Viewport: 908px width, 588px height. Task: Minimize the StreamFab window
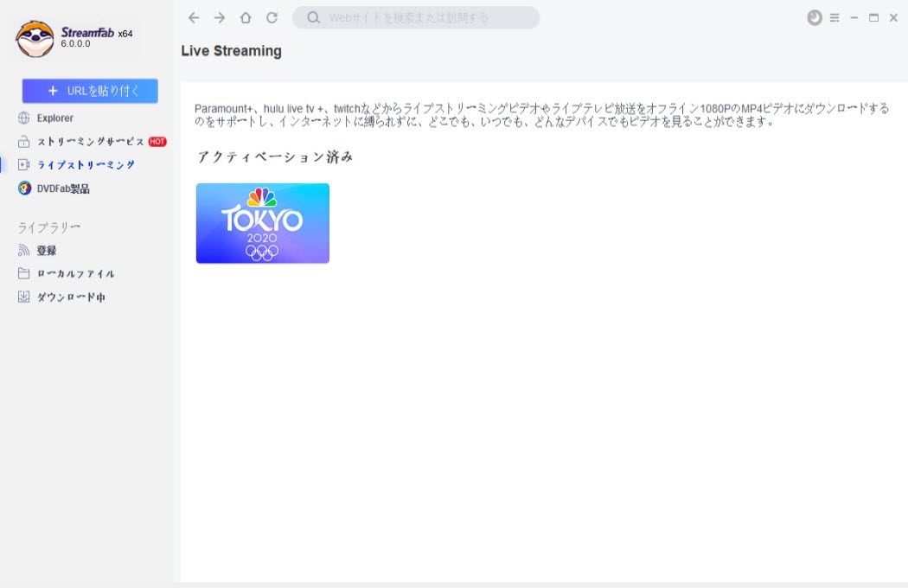pos(854,18)
